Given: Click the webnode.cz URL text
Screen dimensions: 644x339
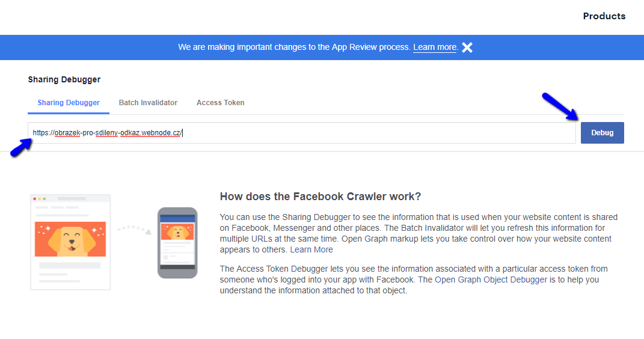Looking at the screenshot, I should click(107, 133).
